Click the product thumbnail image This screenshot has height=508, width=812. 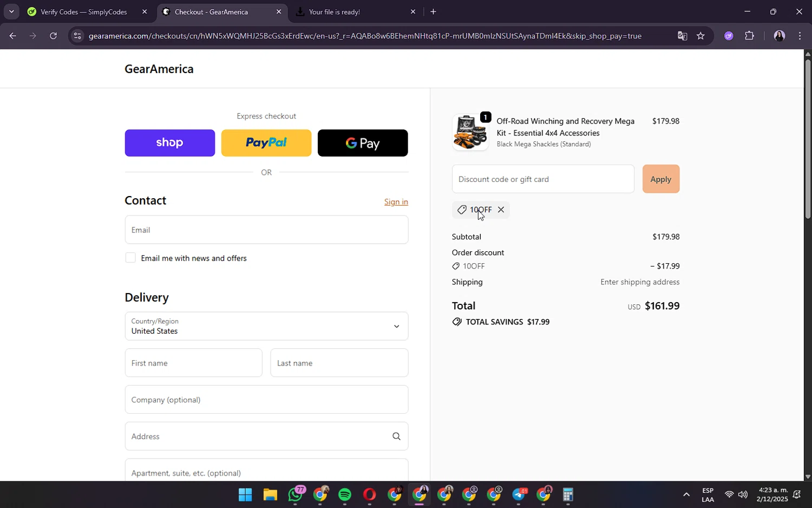click(469, 132)
